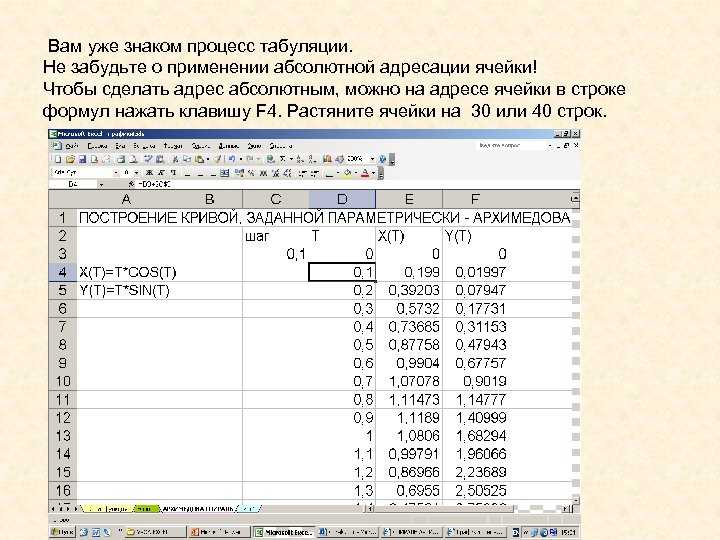
Task: Click the Windows Start button
Action: 62,532
